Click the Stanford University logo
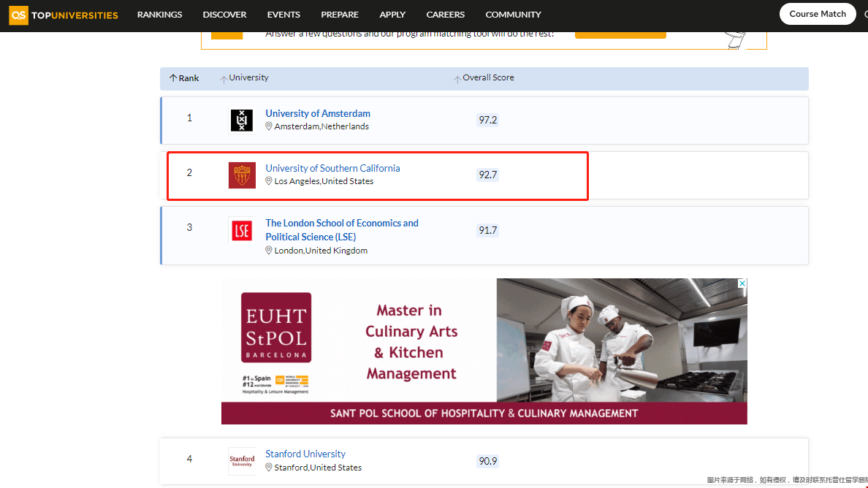868x488 pixels. (242, 461)
